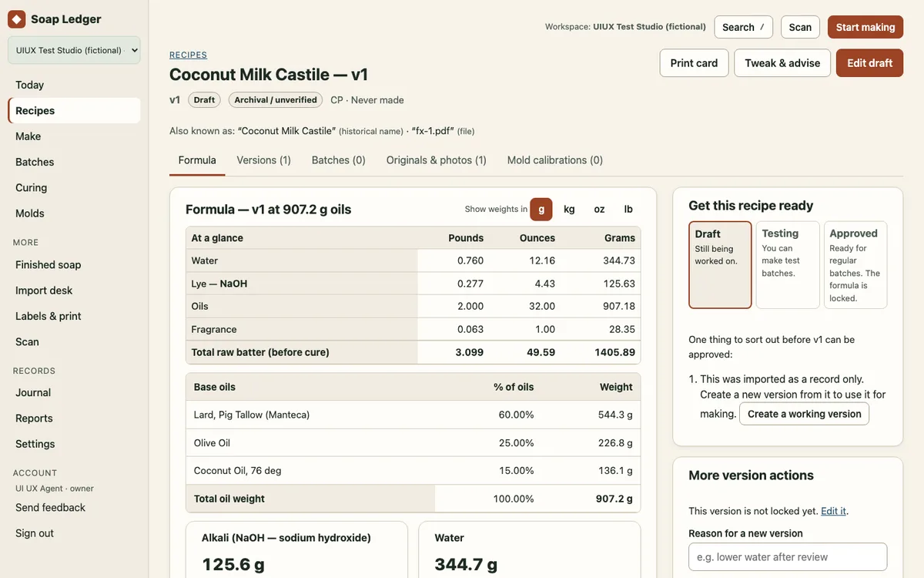Go to the Curing section
The width and height of the screenshot is (924, 578).
pos(74,187)
